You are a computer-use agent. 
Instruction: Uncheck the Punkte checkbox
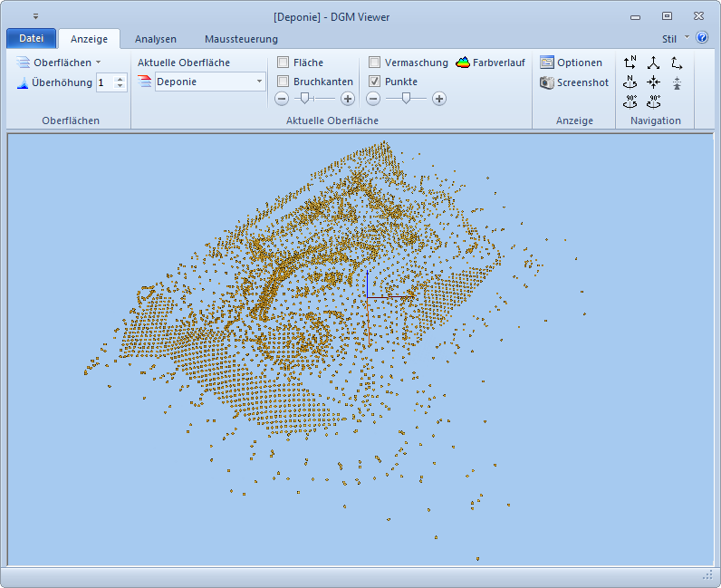375,82
